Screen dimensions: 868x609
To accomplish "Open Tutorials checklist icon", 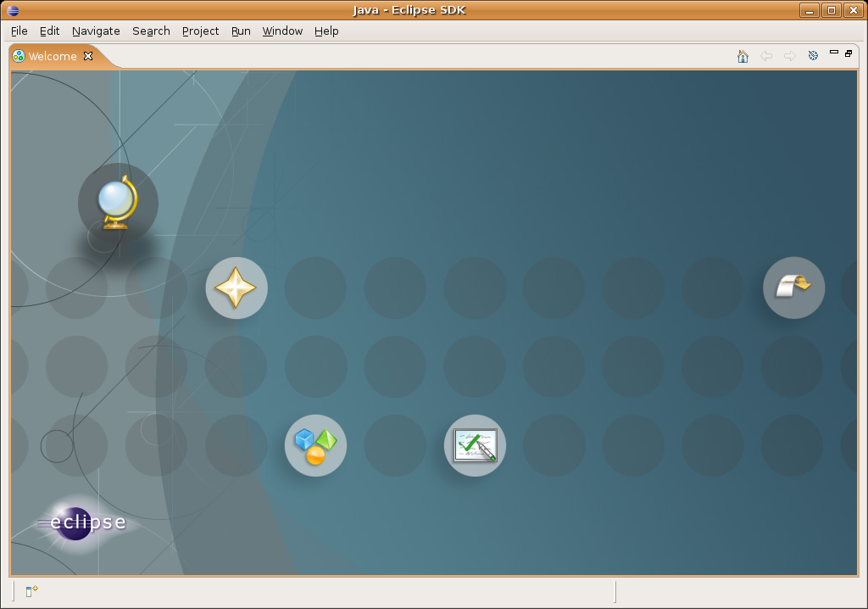I will [475, 445].
